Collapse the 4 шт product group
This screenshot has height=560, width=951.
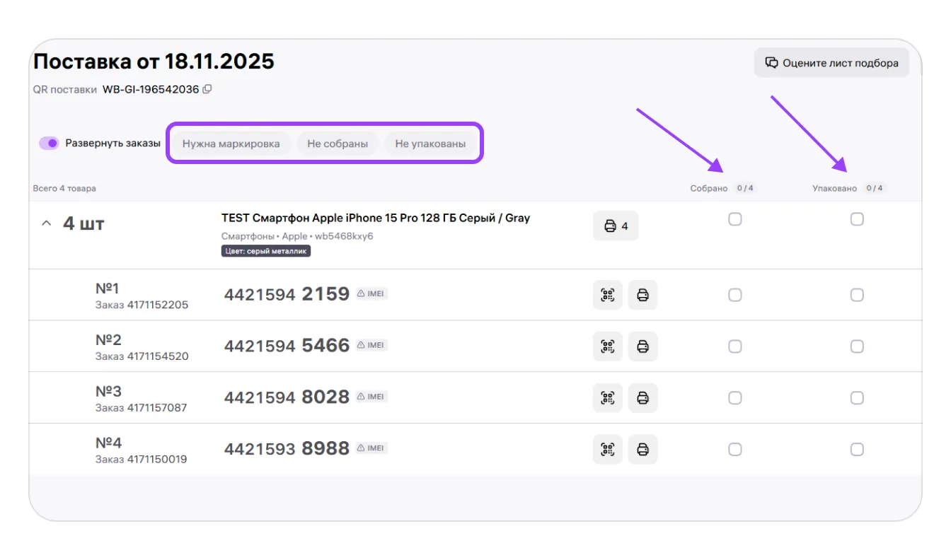47,223
